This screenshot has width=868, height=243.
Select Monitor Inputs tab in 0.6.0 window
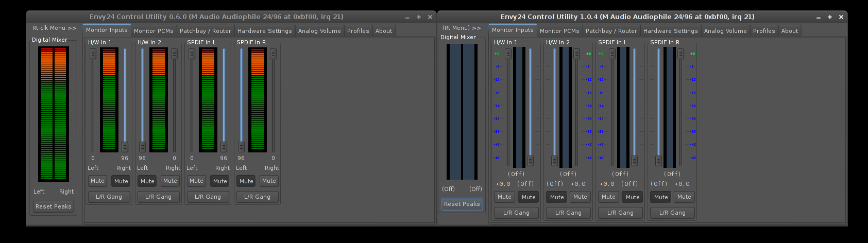(x=107, y=30)
